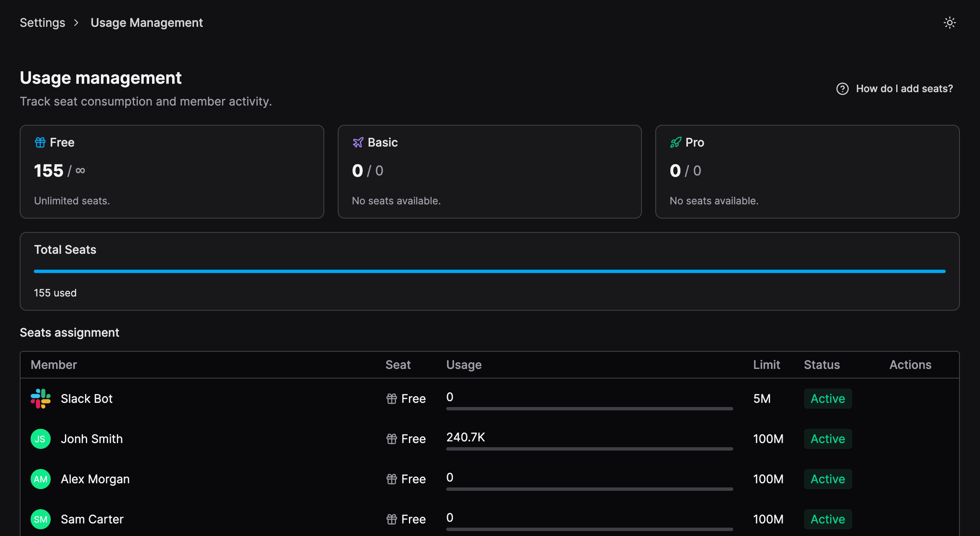Open the How do I add seats link

[904, 88]
